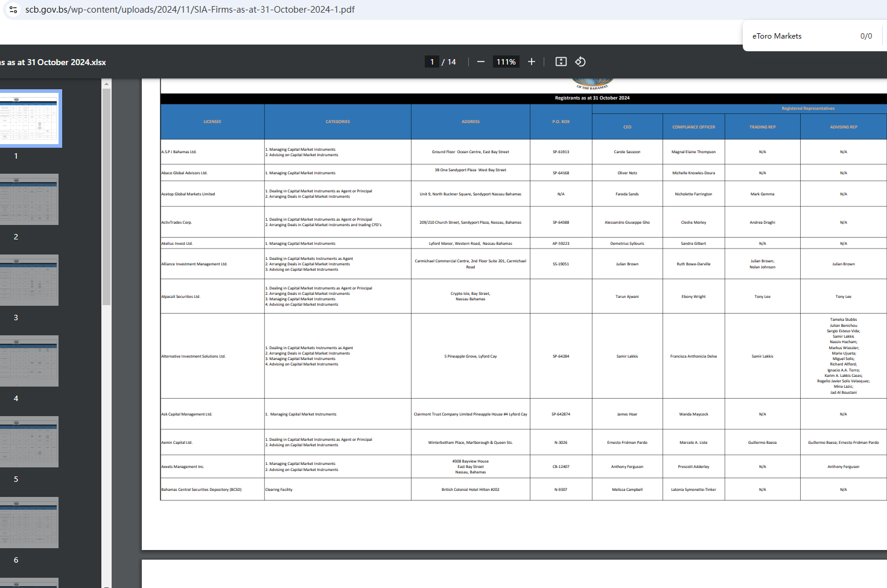Click compliance officer Michelle Knowles-Doura

(x=693, y=173)
